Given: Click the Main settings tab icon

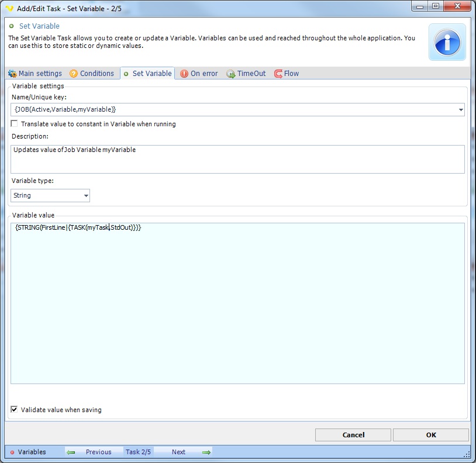Looking at the screenshot, I should point(12,74).
